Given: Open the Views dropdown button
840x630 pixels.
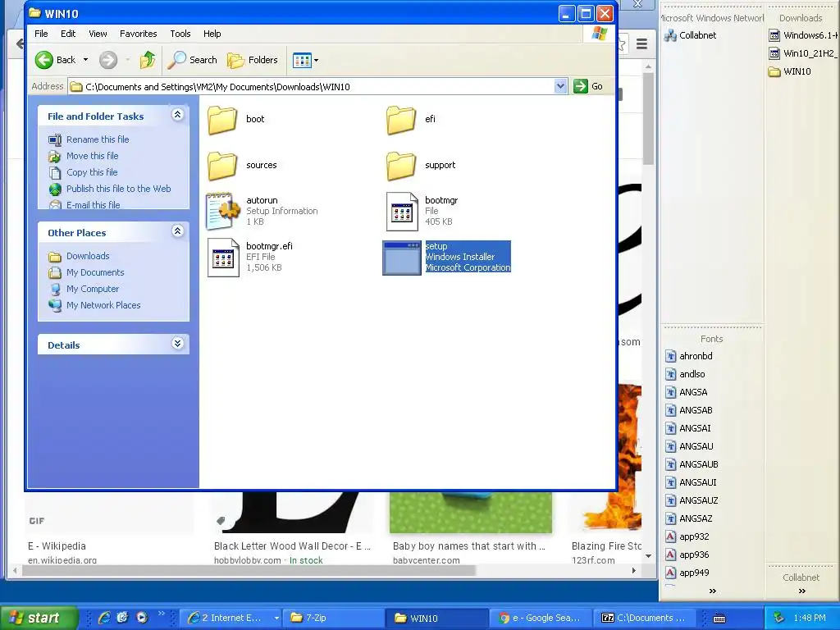Looking at the screenshot, I should 305,60.
